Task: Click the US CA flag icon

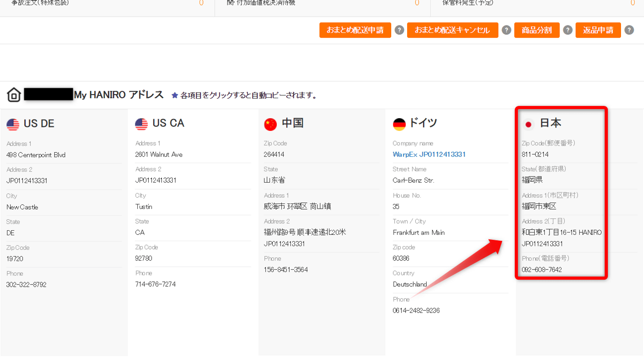Action: pos(142,124)
